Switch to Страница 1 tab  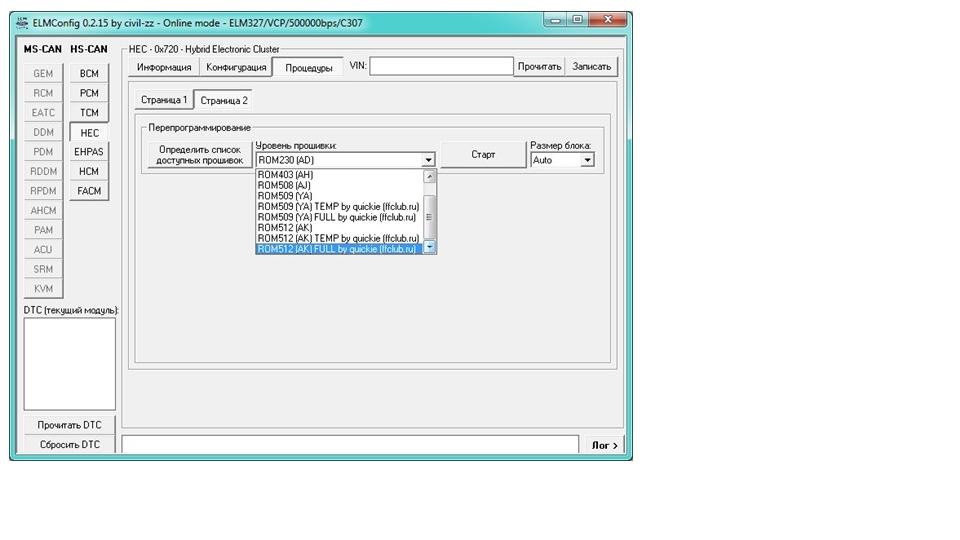coord(163,100)
